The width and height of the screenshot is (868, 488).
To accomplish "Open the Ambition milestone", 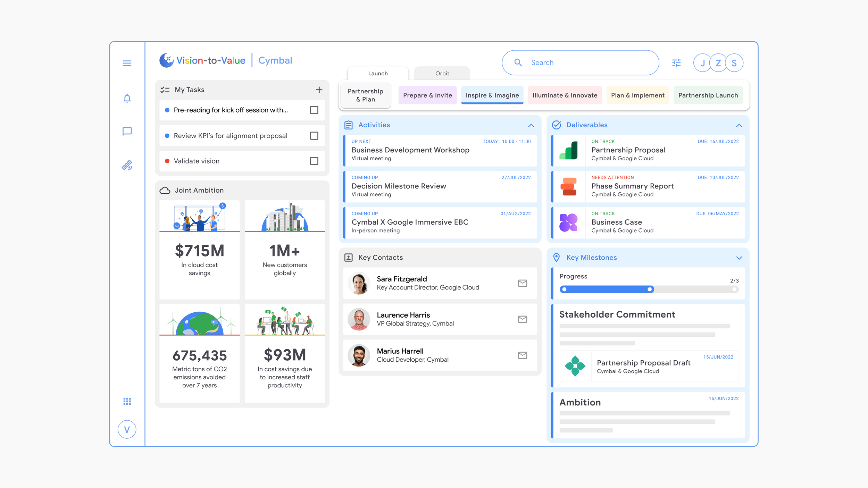I will pos(648,415).
